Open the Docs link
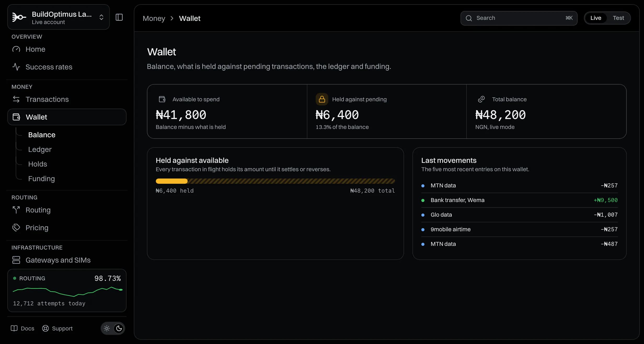The image size is (644, 344). [x=22, y=328]
